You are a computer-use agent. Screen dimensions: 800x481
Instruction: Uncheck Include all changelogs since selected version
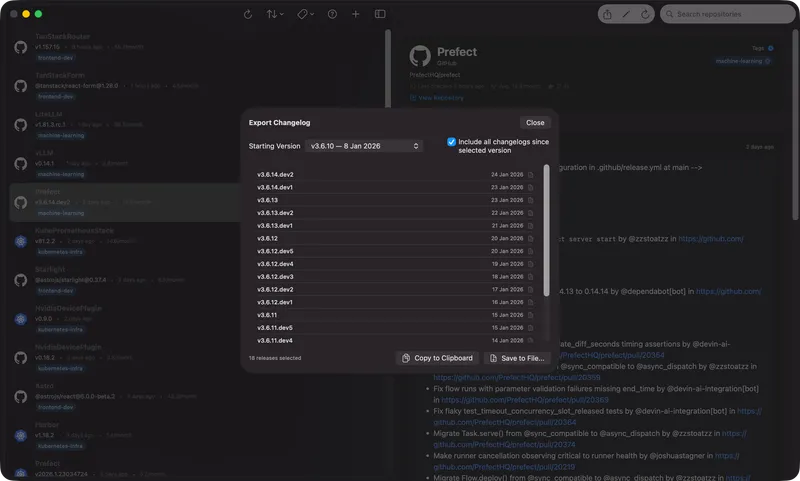(x=452, y=142)
